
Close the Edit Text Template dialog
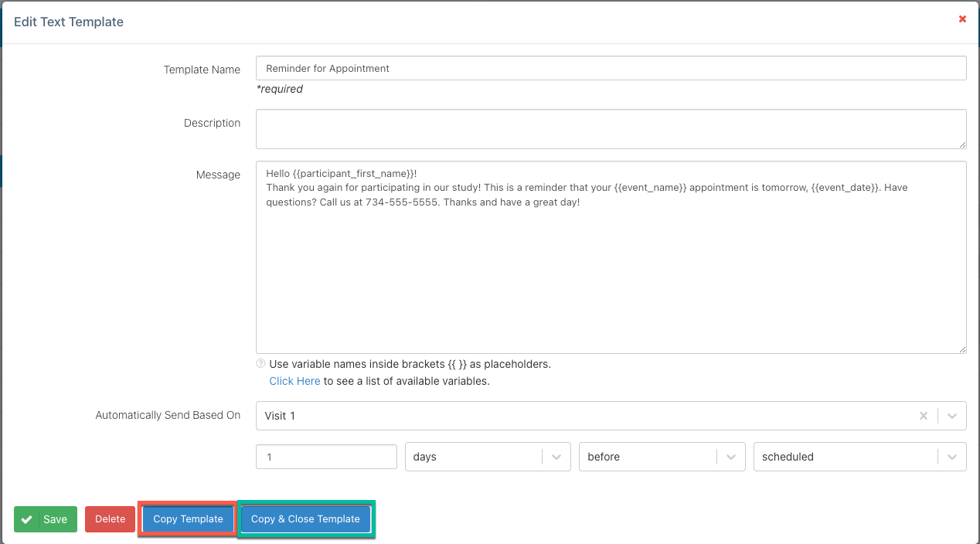coord(962,19)
